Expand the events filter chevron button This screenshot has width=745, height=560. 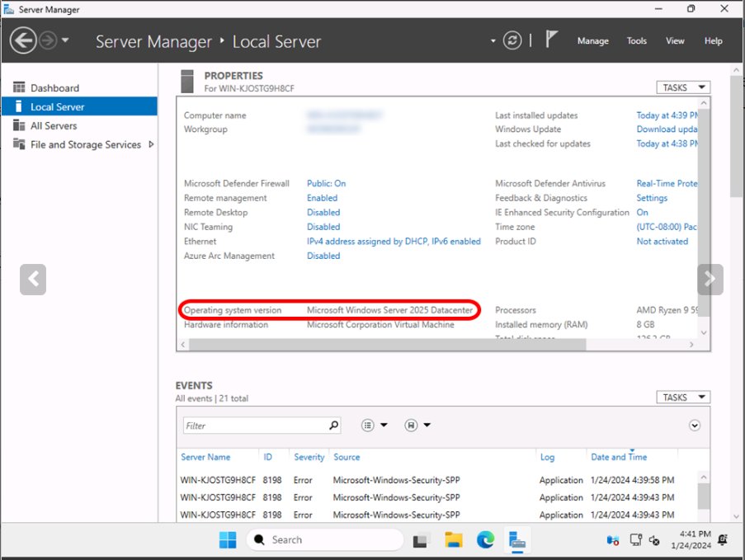point(694,425)
